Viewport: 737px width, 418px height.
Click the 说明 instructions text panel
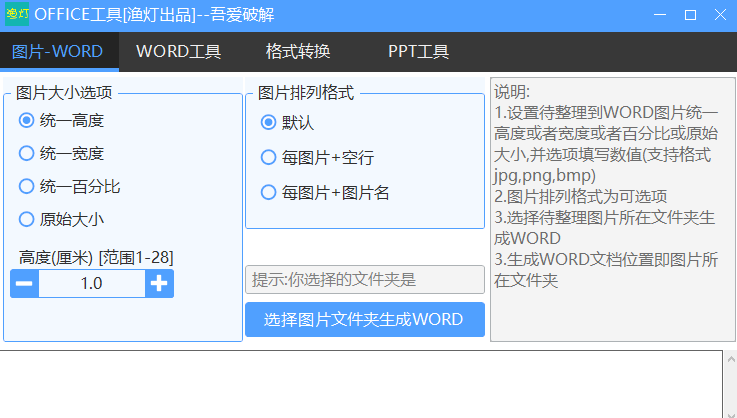(x=612, y=210)
